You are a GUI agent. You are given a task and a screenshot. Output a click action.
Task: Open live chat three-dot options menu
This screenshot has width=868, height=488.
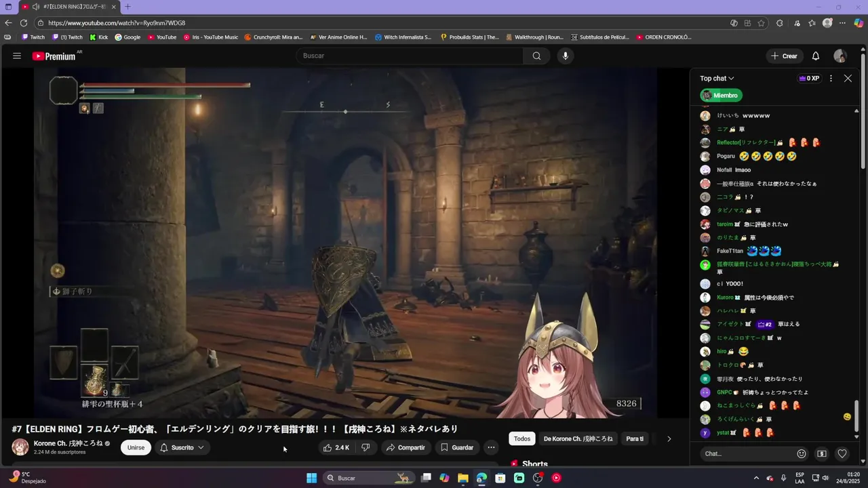point(831,78)
